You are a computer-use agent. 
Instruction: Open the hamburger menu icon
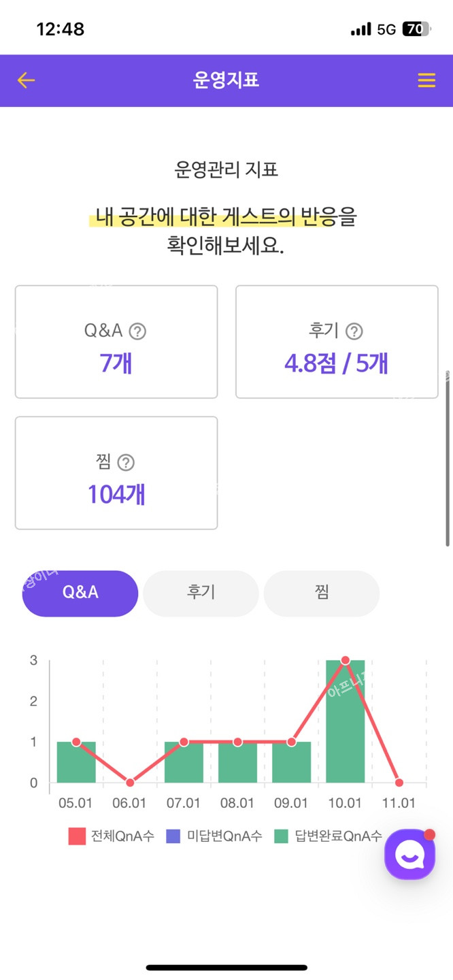point(426,80)
